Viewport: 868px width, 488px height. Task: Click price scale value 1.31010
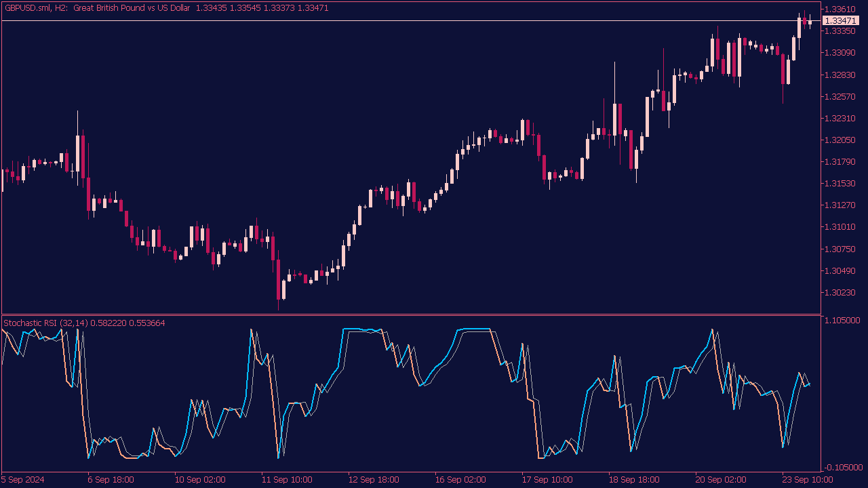click(x=841, y=226)
